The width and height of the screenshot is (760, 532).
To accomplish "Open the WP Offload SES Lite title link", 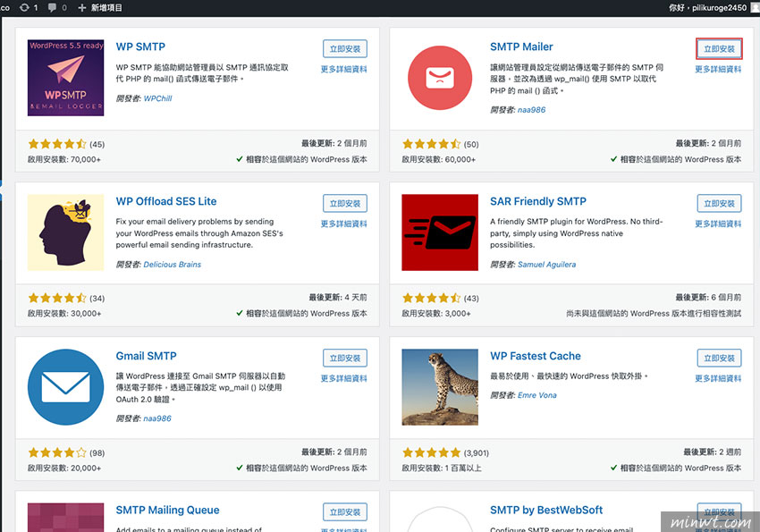I will click(166, 201).
